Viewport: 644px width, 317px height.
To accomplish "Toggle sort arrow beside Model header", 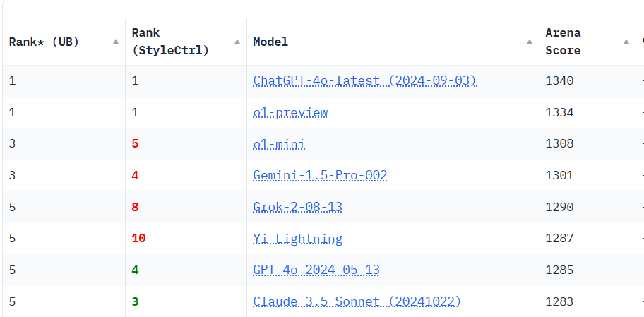I will 530,42.
